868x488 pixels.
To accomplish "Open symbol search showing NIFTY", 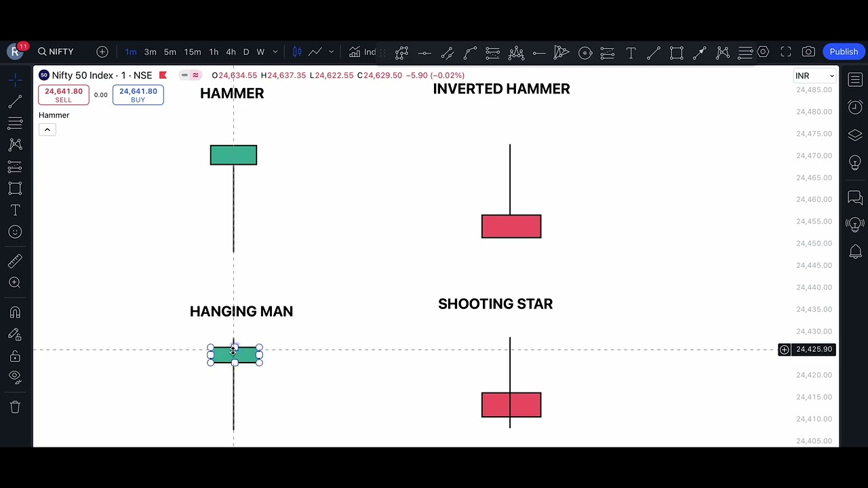I will 56,52.
